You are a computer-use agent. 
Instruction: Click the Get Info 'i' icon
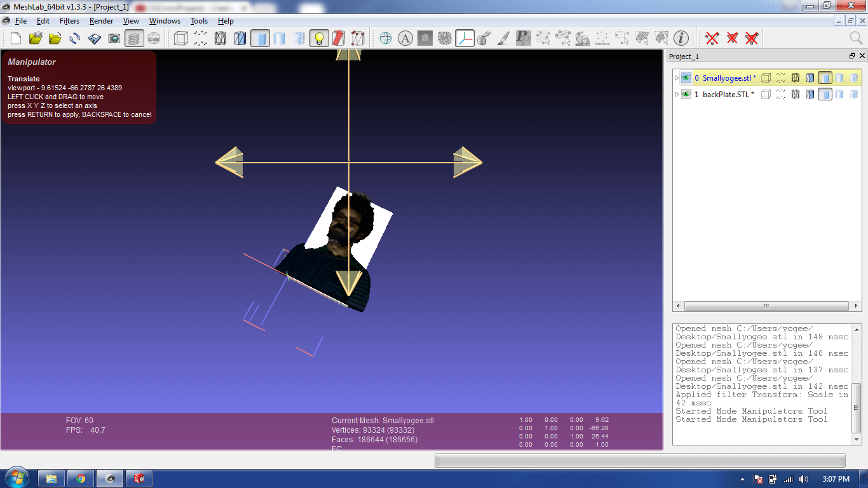coord(681,39)
